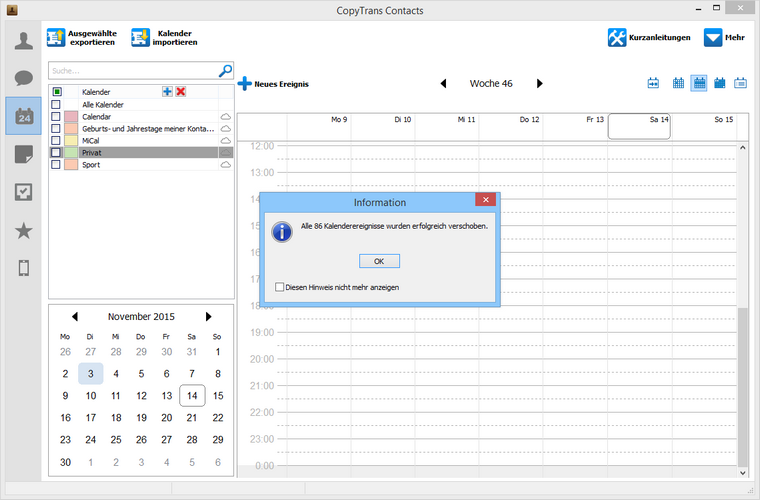Viewport: 760px width, 500px height.
Task: Open the Bookmarks star sidebar section
Action: (x=23, y=231)
